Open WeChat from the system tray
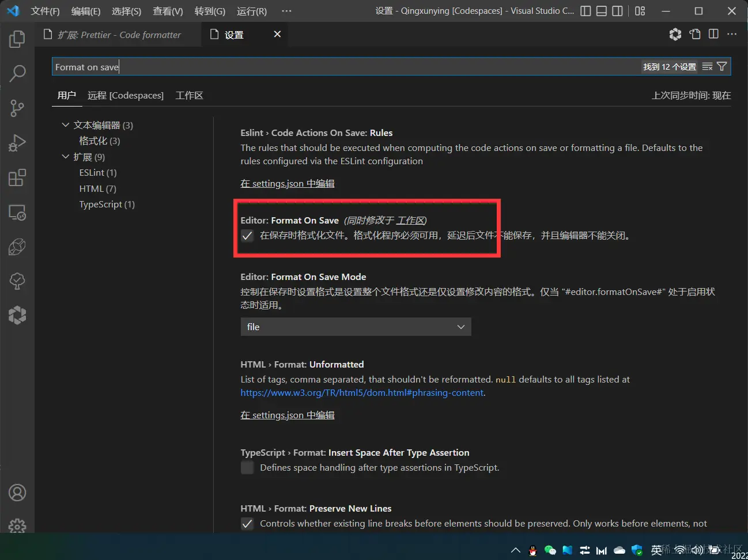This screenshot has width=748, height=560. [550, 551]
